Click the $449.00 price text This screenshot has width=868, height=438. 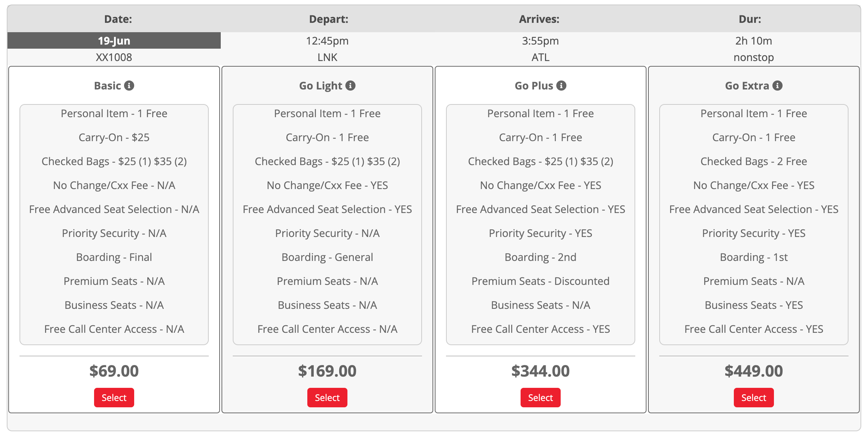[754, 371]
